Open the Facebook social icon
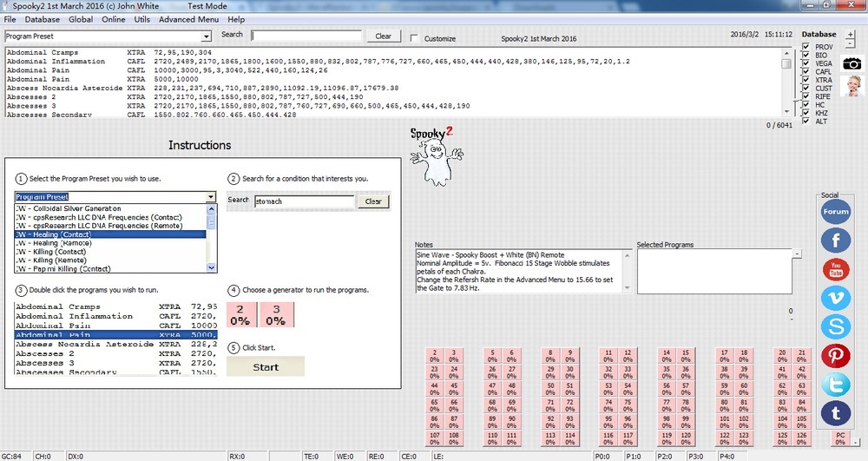 [x=835, y=240]
